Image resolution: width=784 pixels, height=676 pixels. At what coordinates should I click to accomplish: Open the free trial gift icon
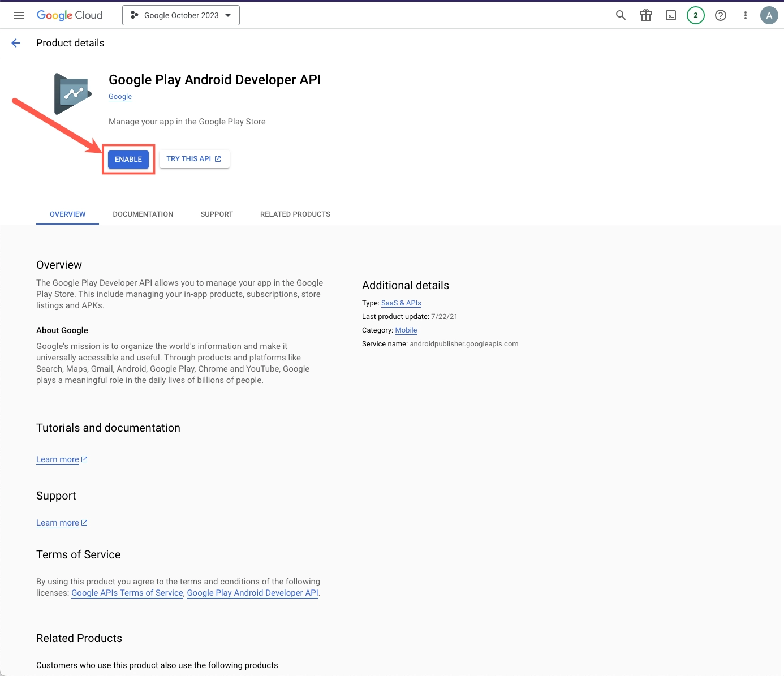(646, 15)
